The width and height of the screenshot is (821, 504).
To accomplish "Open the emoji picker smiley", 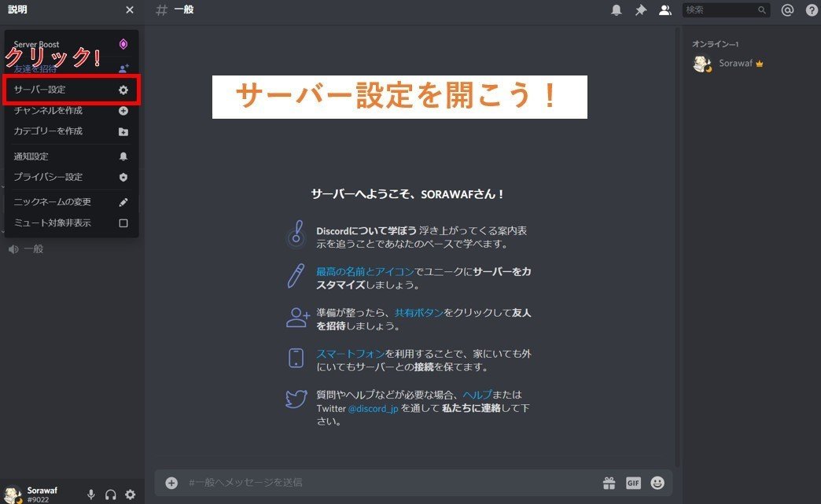I will [x=657, y=483].
